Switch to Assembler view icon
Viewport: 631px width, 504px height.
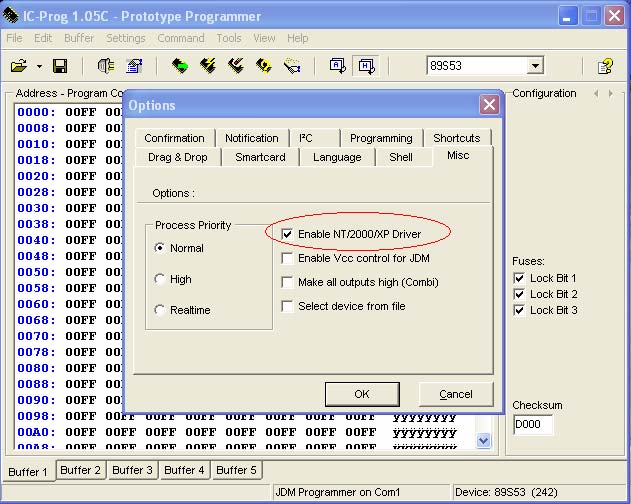point(337,66)
